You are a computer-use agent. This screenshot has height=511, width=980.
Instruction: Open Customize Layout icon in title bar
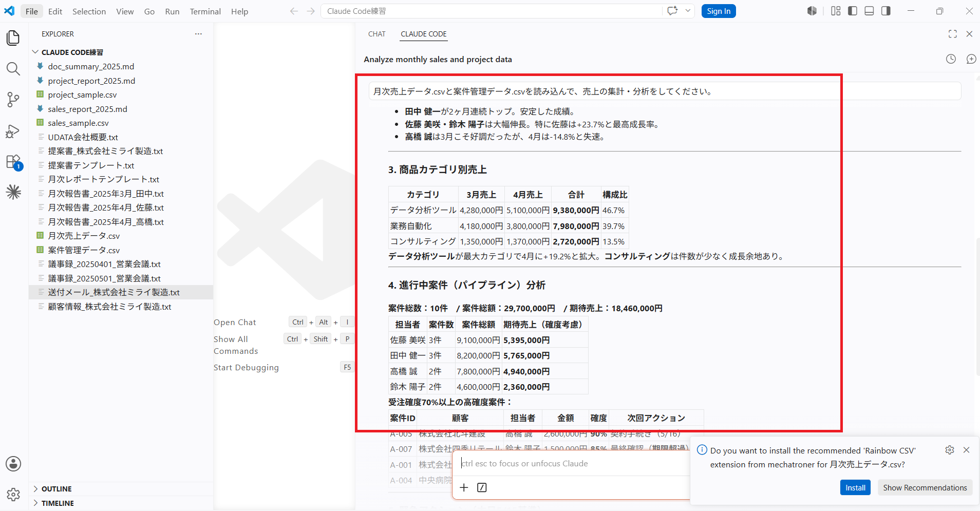click(836, 11)
